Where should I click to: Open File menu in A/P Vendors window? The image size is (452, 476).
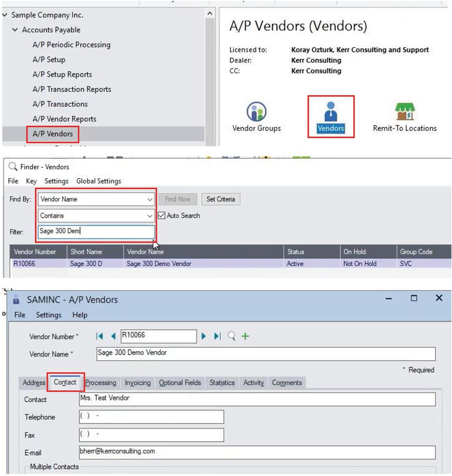pos(20,315)
